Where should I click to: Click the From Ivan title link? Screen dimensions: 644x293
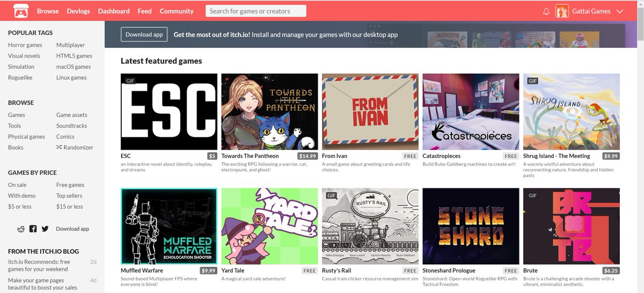point(335,156)
